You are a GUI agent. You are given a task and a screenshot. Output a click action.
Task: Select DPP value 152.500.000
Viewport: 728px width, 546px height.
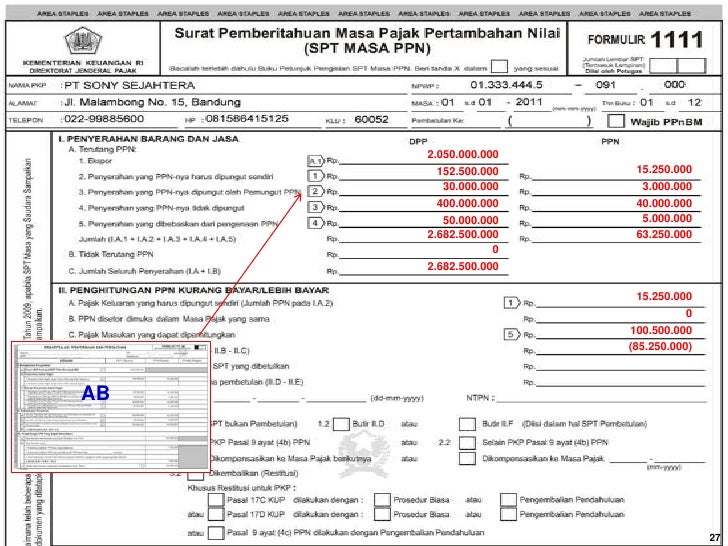click(468, 171)
